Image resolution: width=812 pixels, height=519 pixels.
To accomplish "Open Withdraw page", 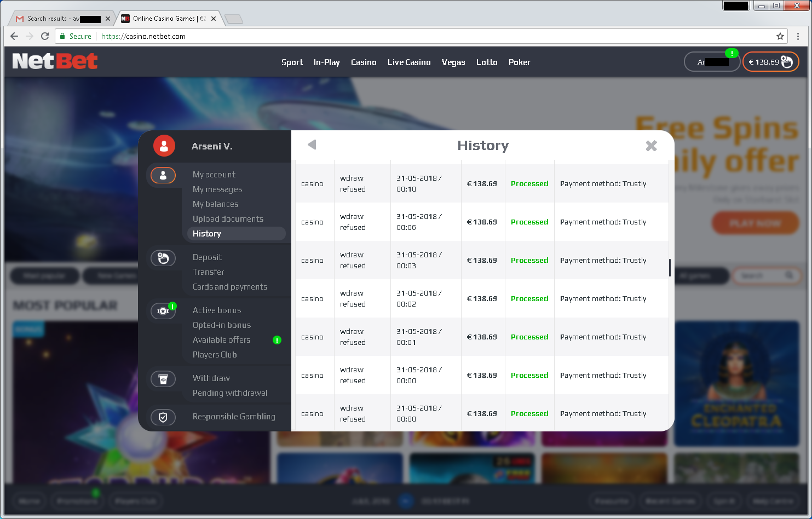I will [x=211, y=378].
